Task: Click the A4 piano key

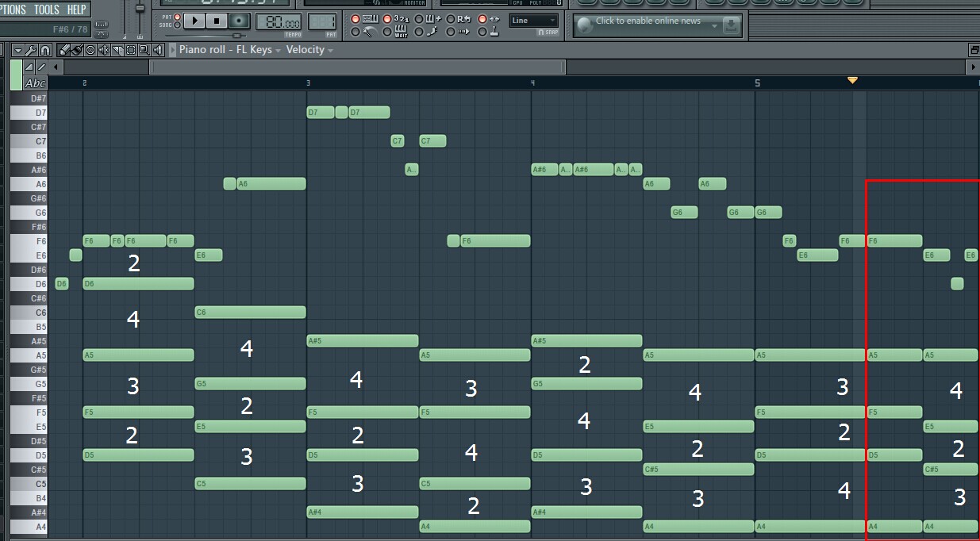Action: click(29, 527)
